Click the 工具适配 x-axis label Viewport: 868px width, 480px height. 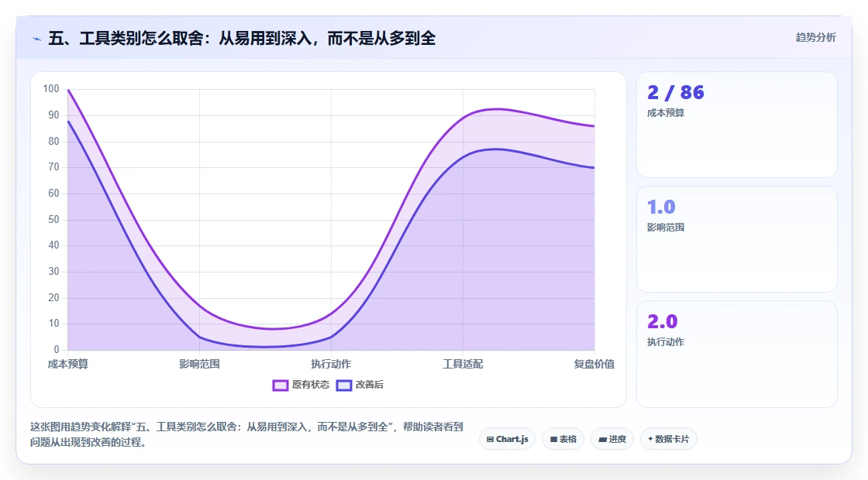(463, 364)
